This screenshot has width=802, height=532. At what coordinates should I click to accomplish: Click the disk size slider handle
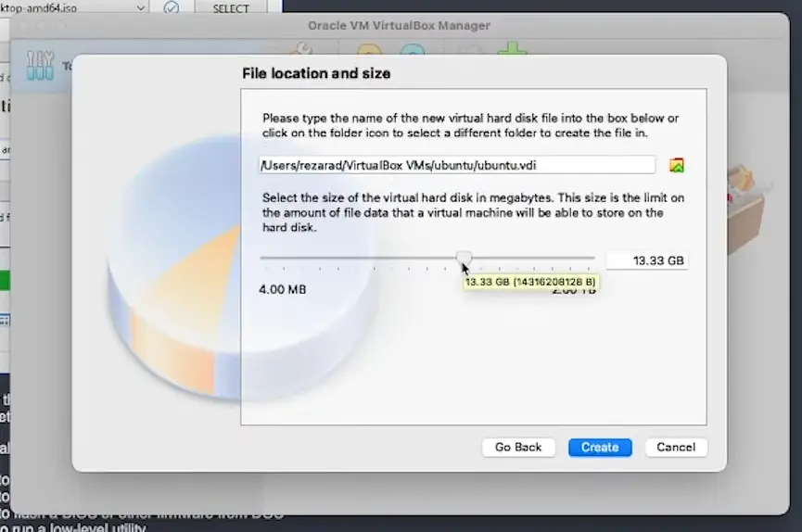click(464, 258)
